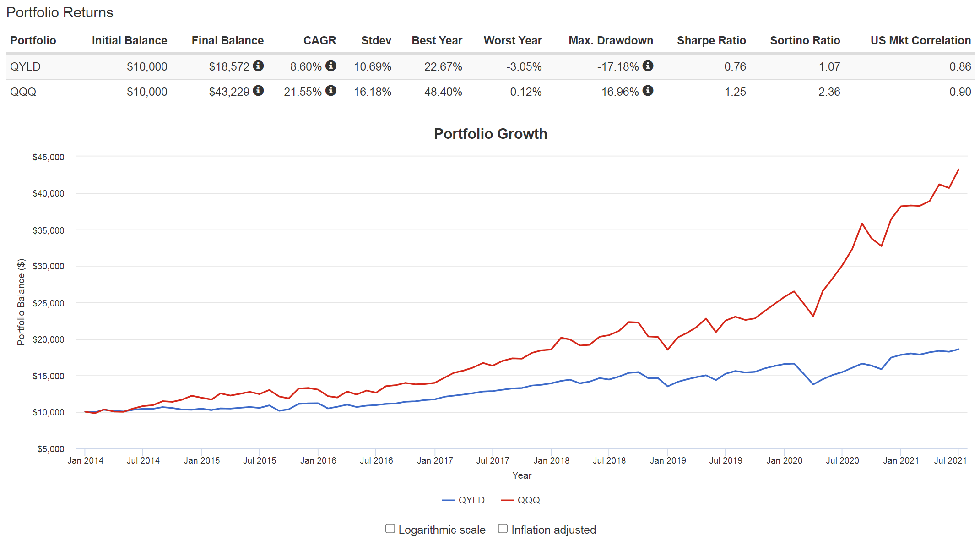The image size is (980, 541).
Task: Click the Worst Year column header
Action: point(513,40)
